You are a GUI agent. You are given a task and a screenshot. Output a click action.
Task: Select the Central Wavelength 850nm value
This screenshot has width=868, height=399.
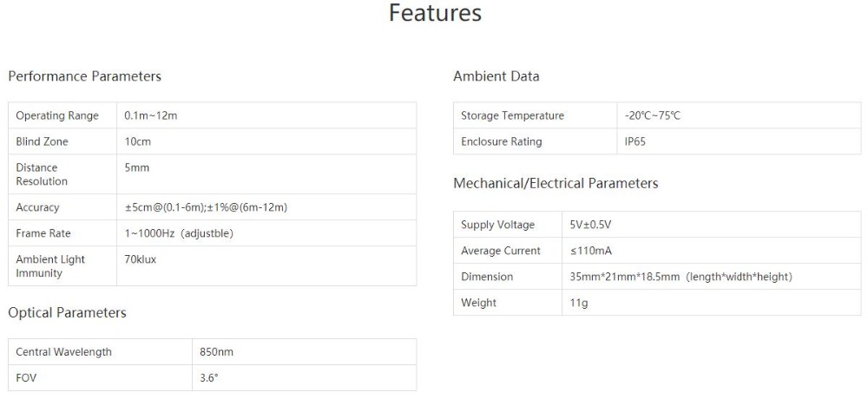click(217, 352)
